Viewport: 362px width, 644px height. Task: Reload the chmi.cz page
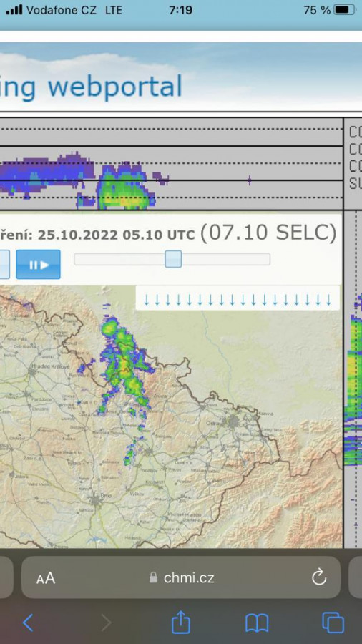[318, 578]
